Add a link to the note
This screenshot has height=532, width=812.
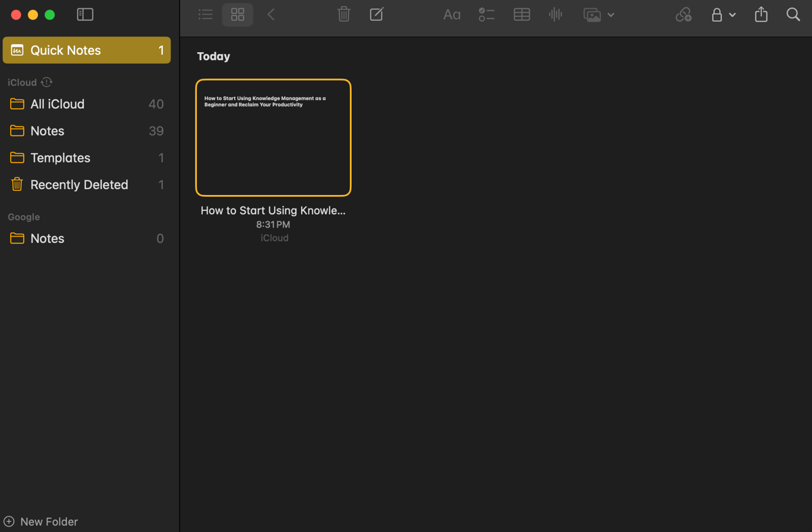point(683,14)
